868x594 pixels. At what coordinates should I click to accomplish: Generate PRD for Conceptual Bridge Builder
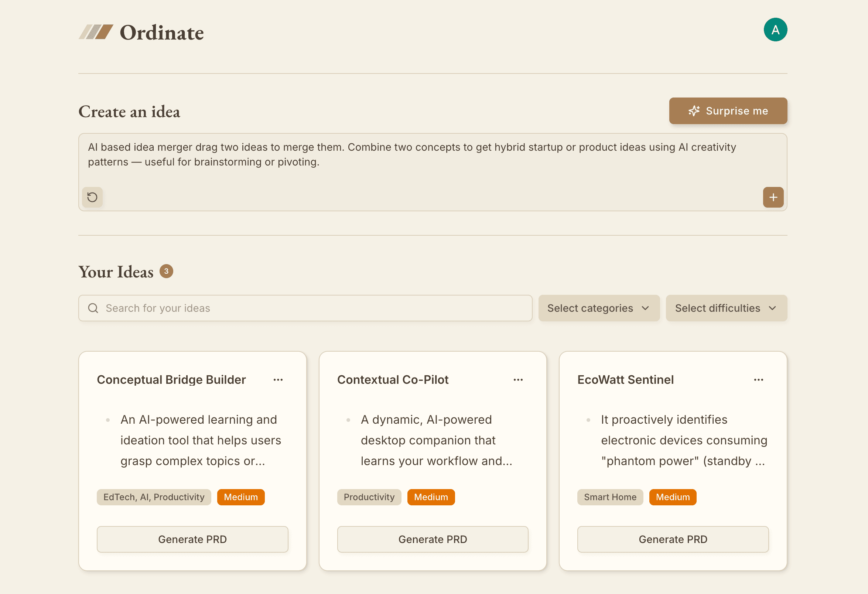click(192, 539)
